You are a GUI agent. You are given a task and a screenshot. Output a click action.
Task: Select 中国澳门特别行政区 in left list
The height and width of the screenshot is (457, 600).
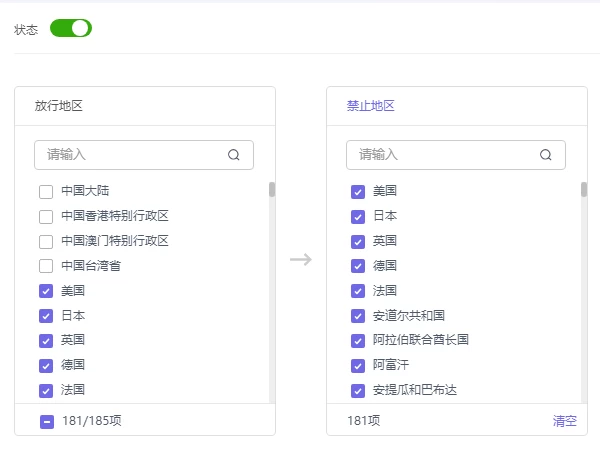point(46,241)
